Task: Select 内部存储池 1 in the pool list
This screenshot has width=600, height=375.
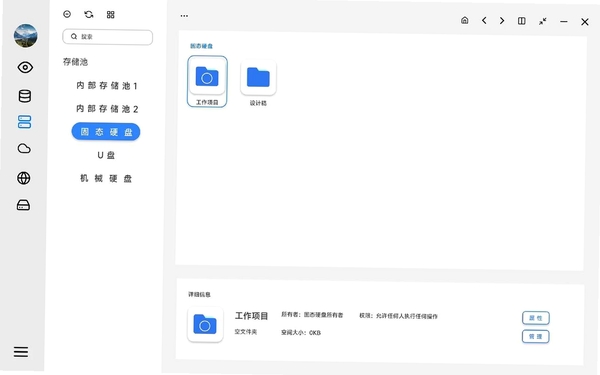Action: coord(107,86)
